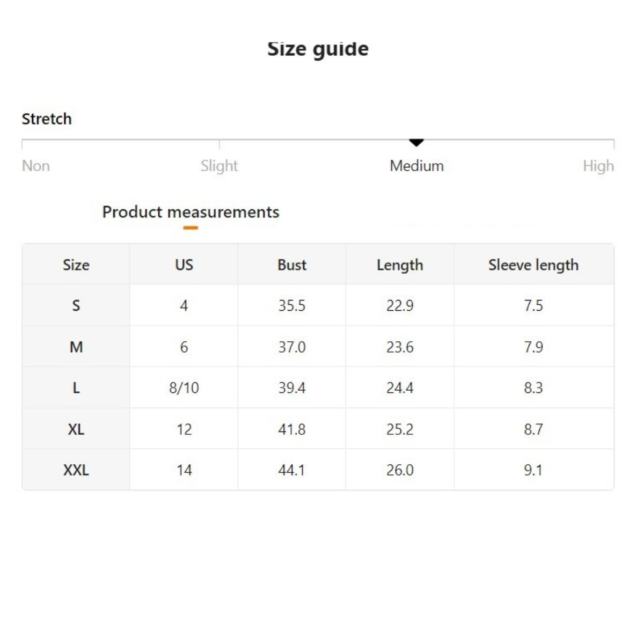Click the 22.9 length value cell
Viewport: 644px width, 644px height.
[x=400, y=306]
